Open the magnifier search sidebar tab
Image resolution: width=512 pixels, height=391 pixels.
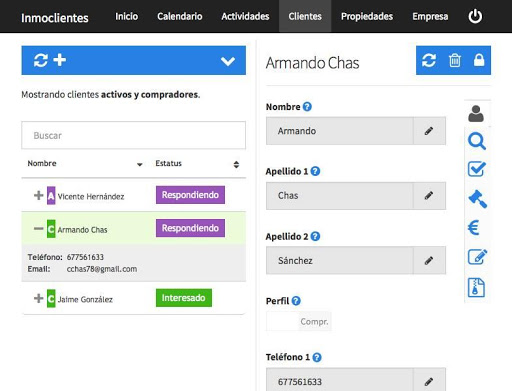pos(477,141)
